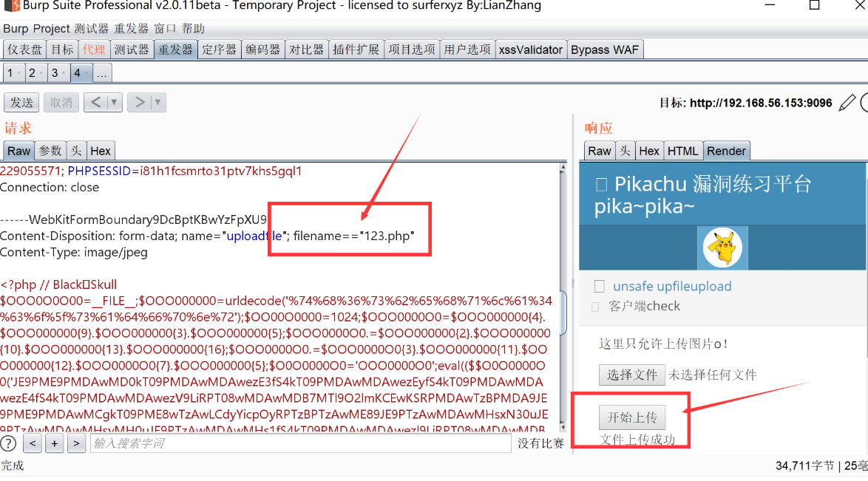Image resolution: width=868 pixels, height=481 pixels.
Task: Click the 发送 send button
Action: [22, 103]
